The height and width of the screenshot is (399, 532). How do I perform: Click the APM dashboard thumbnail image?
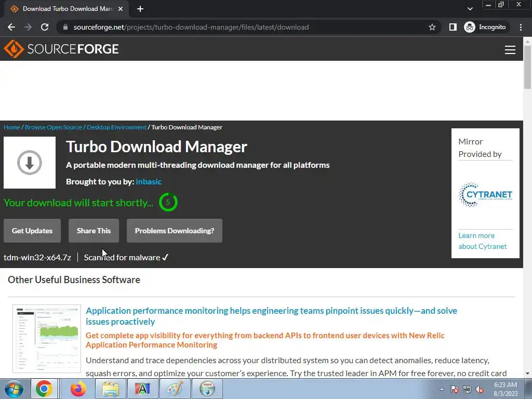point(47,339)
